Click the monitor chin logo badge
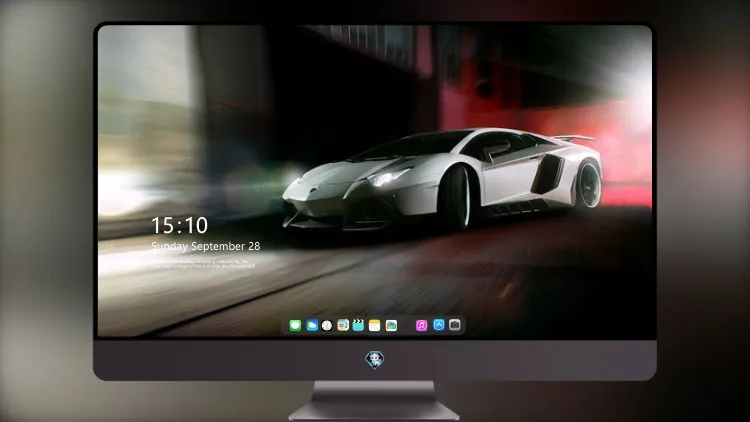The image size is (750, 422). click(375, 360)
